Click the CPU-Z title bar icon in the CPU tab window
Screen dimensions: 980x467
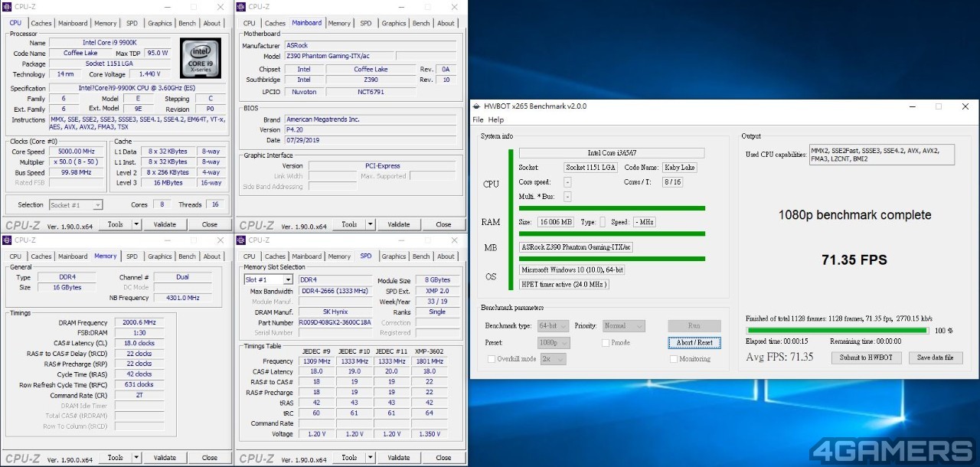pos(8,7)
